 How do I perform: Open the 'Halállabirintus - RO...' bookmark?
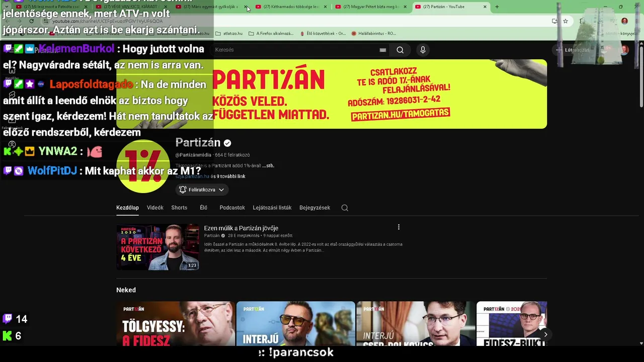coord(374,33)
